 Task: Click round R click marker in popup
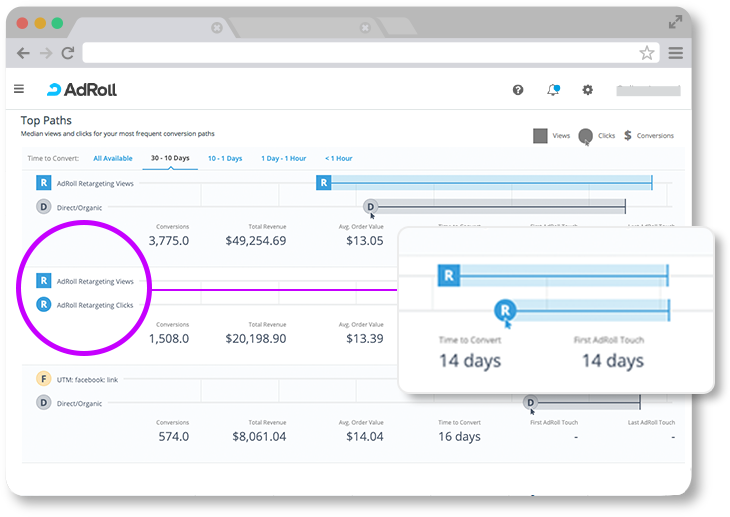(505, 310)
